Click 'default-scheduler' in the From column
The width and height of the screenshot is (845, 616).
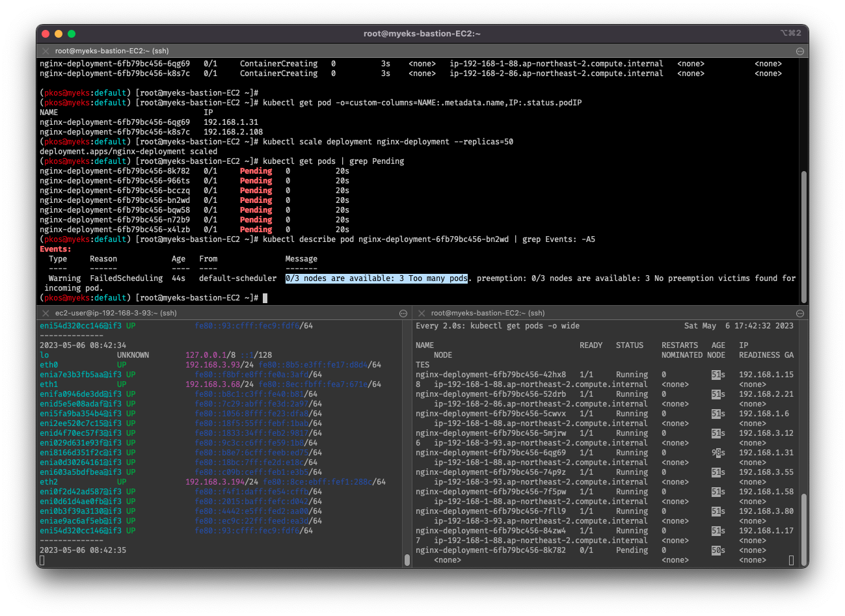(237, 278)
